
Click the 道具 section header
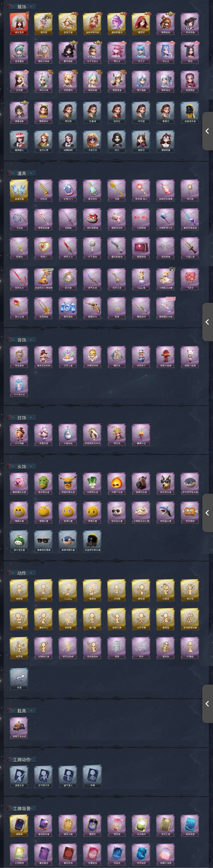(x=21, y=173)
